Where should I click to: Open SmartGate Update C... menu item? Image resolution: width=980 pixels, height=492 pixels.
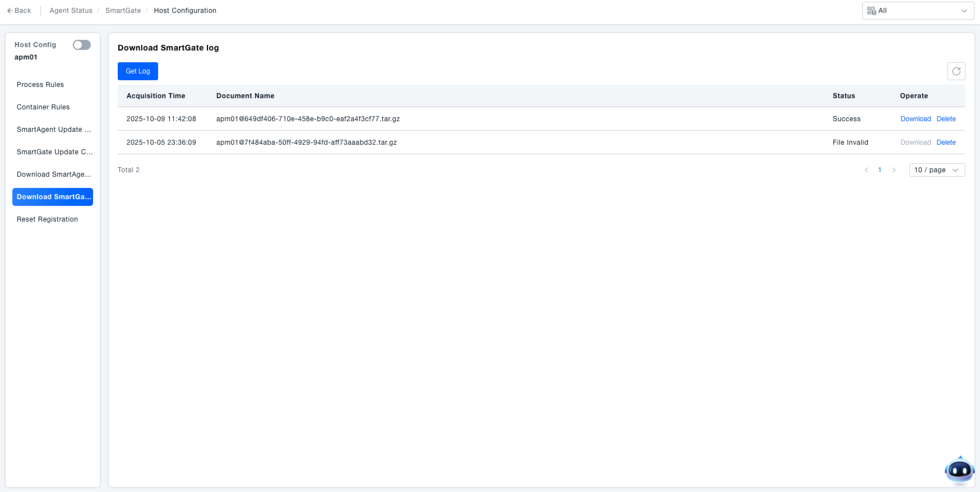point(54,152)
